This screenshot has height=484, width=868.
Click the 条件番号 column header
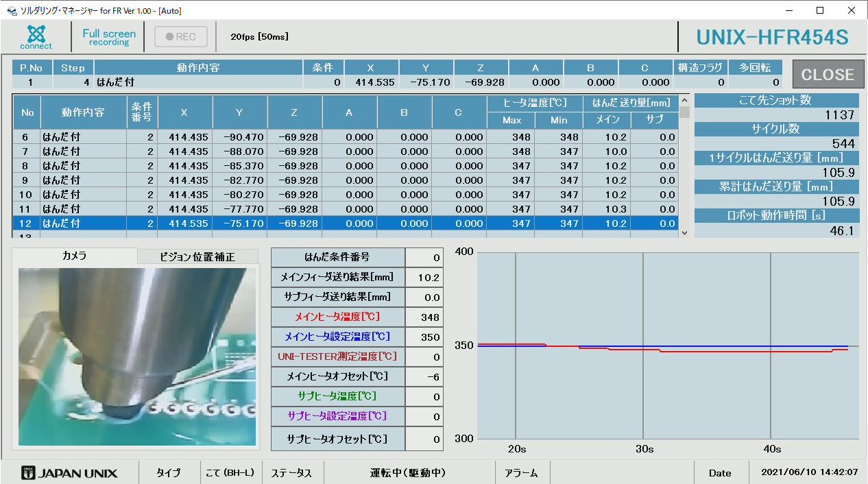142,112
